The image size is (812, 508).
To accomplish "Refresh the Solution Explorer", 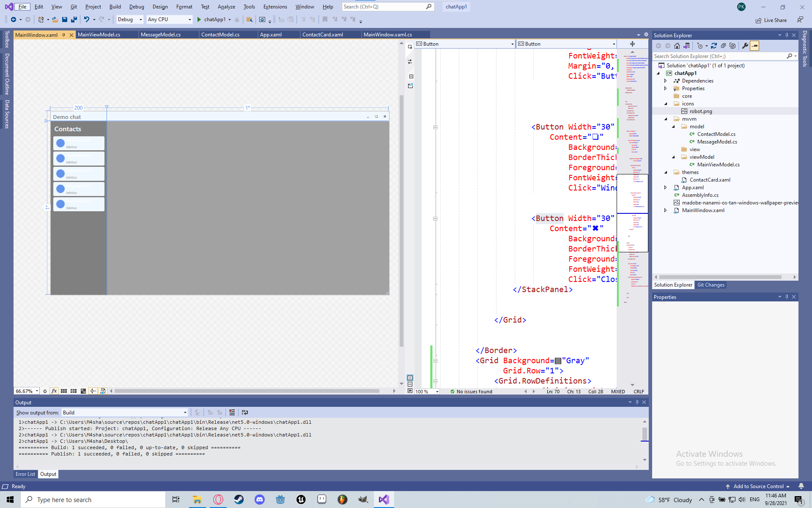I will click(x=714, y=46).
